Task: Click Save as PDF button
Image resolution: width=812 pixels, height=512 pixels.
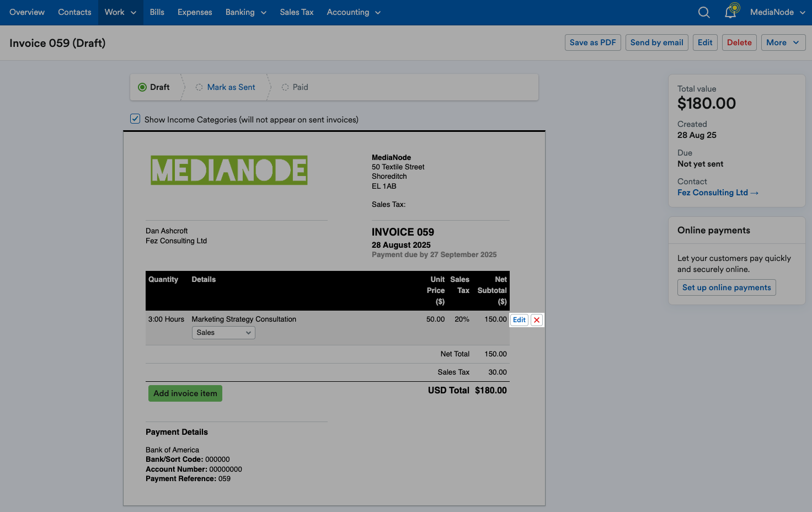Action: [x=593, y=42]
